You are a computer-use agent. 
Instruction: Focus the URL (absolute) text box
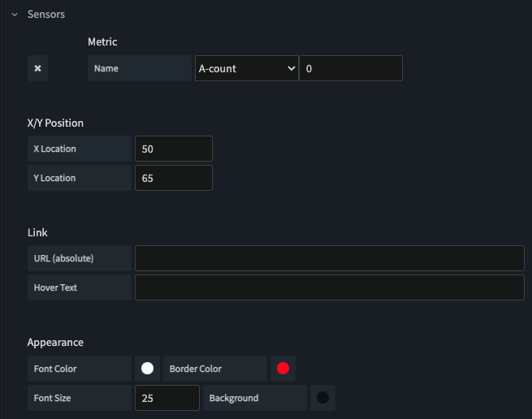tap(330, 258)
